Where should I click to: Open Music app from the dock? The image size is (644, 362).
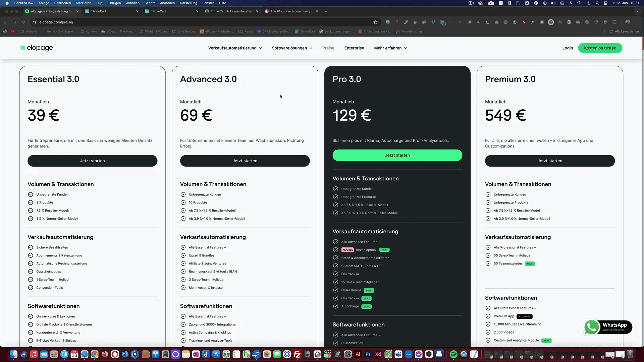click(34, 354)
